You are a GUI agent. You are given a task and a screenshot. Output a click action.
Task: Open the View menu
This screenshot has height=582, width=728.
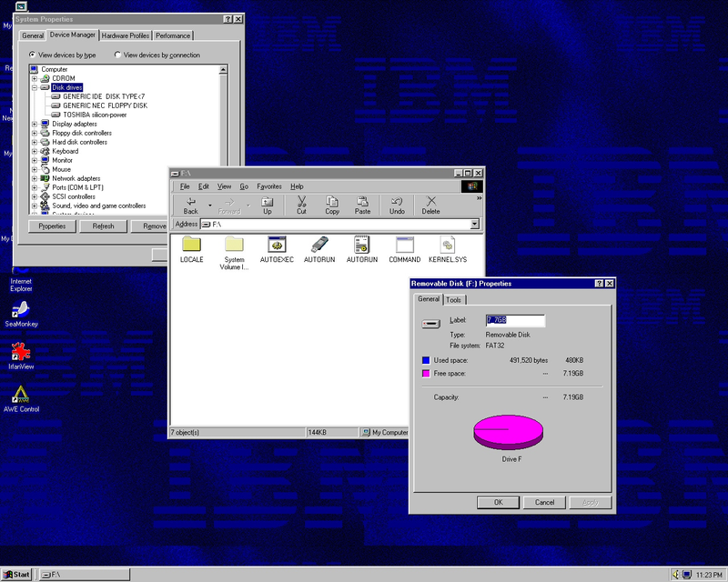click(x=224, y=186)
